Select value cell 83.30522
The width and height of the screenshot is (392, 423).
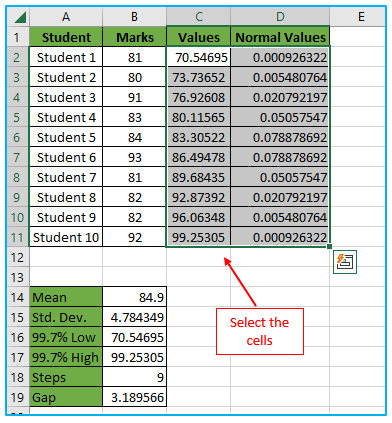pos(199,137)
